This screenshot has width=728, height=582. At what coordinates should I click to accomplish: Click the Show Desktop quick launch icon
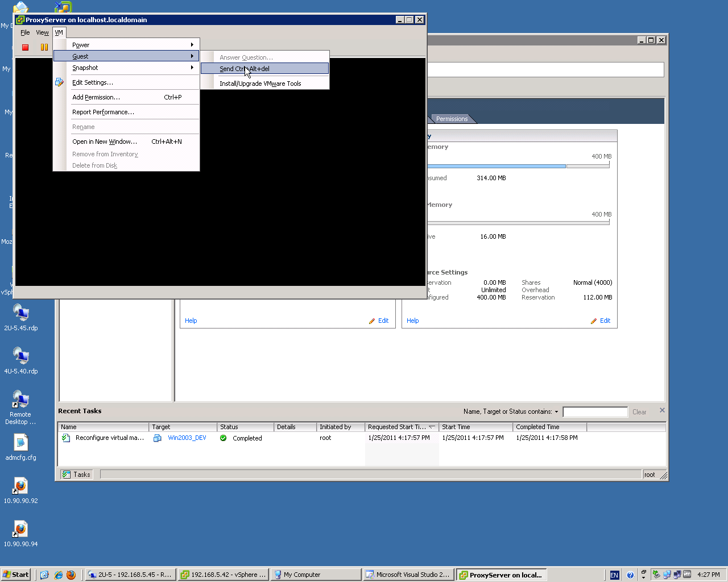pos(45,575)
